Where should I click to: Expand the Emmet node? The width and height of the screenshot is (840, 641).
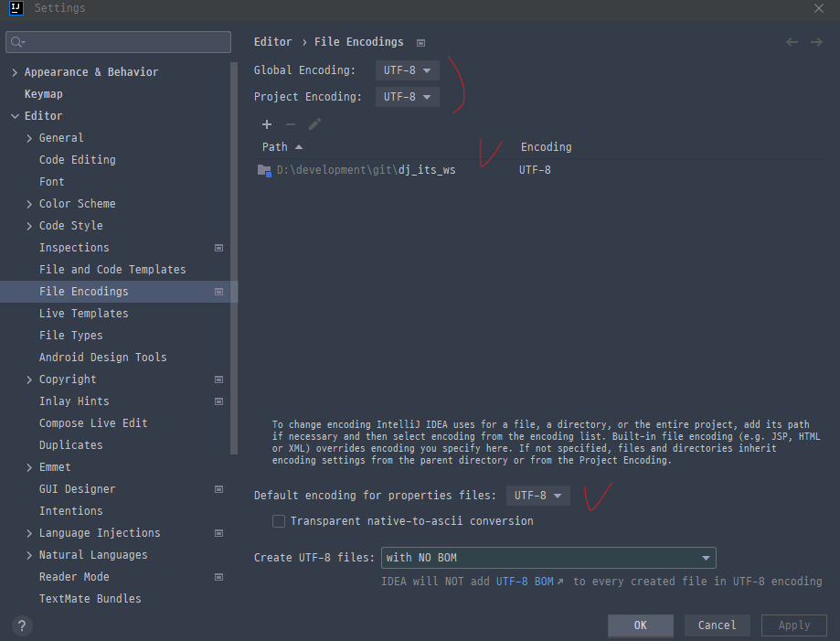pyautogui.click(x=29, y=467)
